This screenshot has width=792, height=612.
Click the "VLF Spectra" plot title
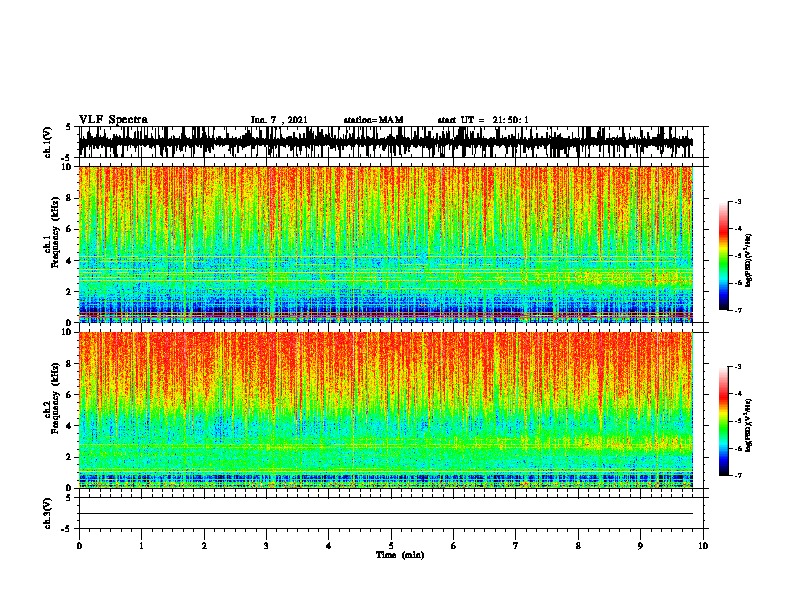tap(113, 120)
